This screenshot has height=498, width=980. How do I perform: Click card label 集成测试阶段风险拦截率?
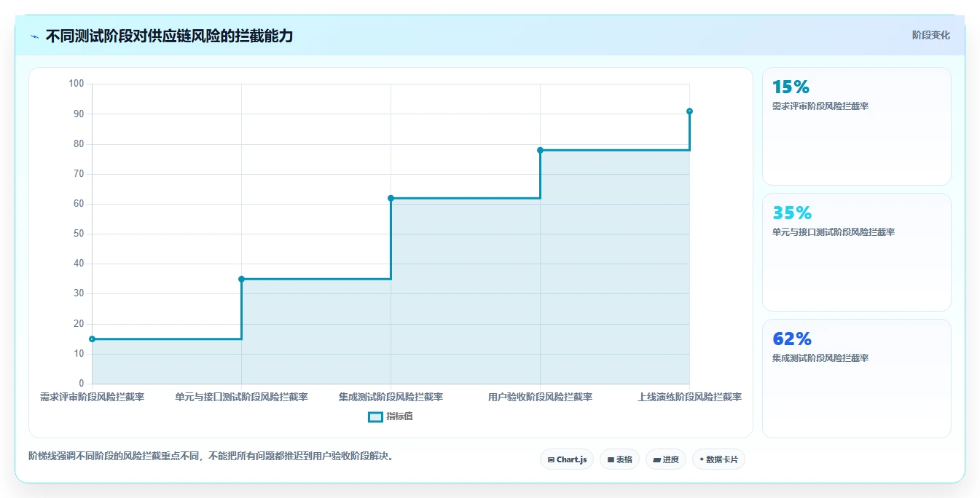[x=820, y=358]
